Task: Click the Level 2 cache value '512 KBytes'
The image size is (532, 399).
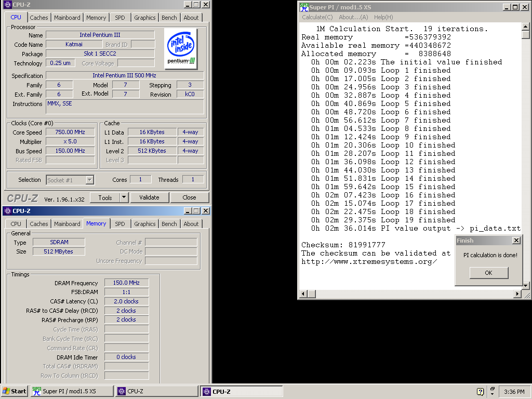Action: 152,151
